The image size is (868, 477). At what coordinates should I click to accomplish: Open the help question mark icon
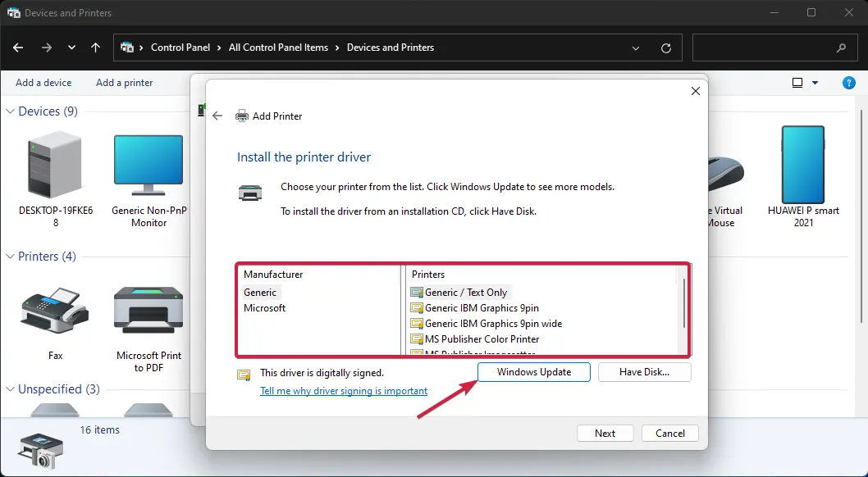pyautogui.click(x=849, y=83)
